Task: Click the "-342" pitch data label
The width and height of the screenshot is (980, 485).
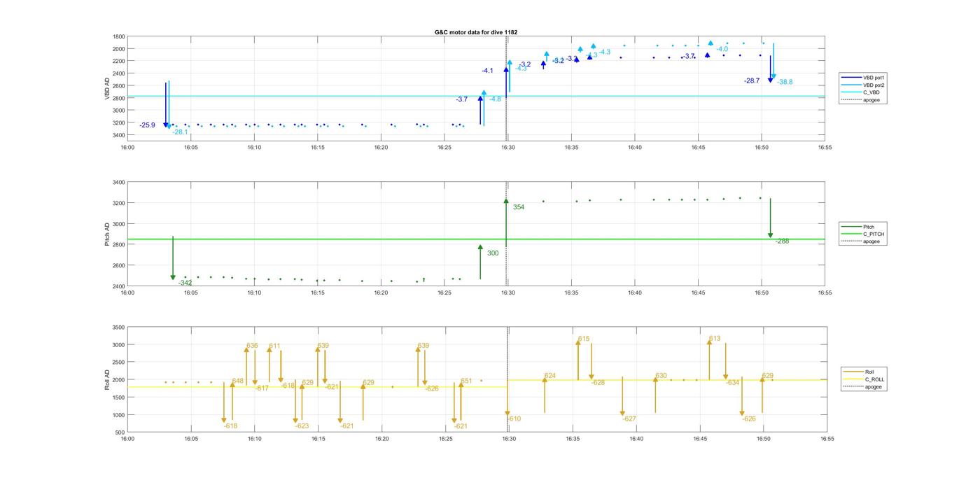Action: pos(185,283)
